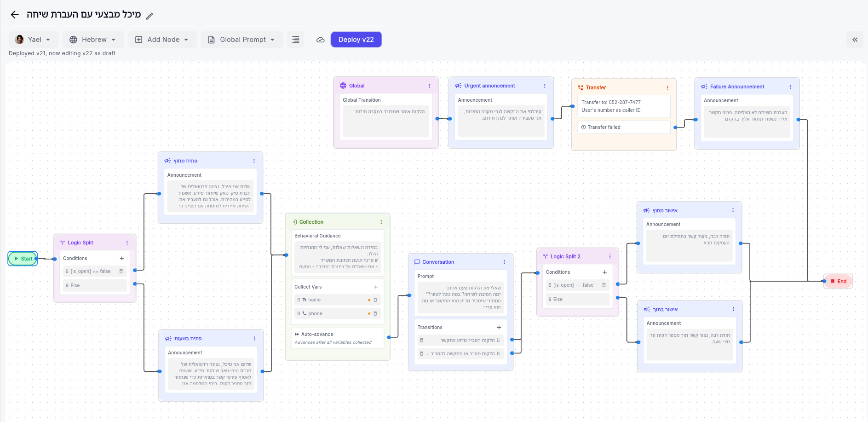Toggle required star on name variable
Screen dimensions: 868x422
point(369,300)
